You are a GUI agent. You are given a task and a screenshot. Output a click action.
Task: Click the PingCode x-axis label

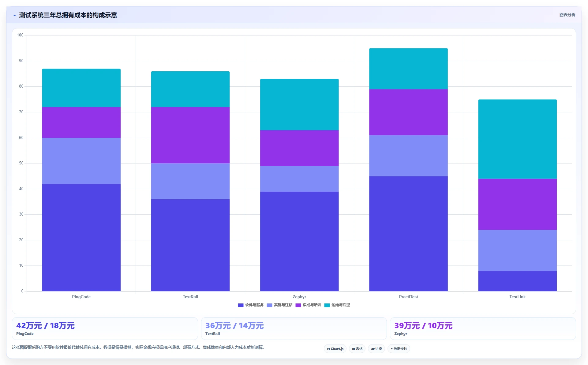[x=81, y=297]
